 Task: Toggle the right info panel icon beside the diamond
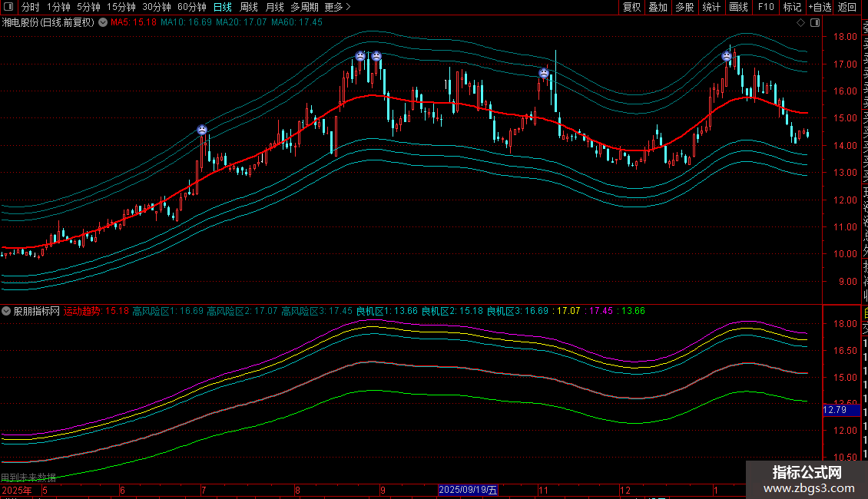815,22
